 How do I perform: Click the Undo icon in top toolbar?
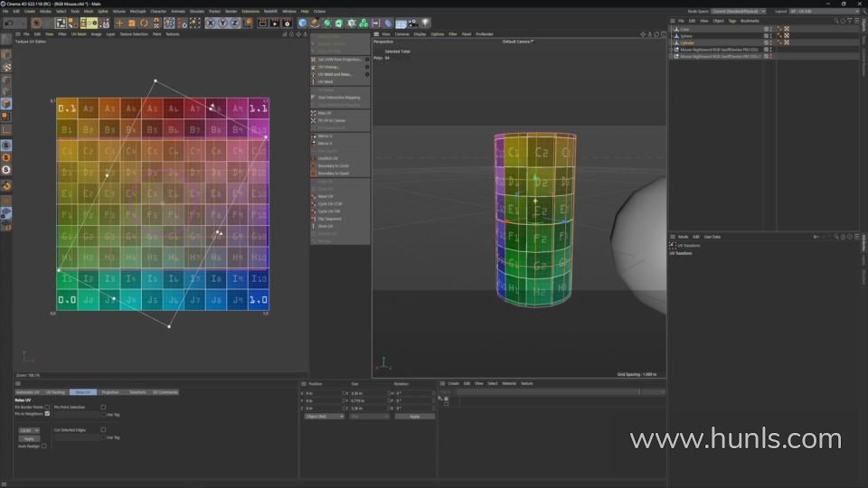tap(9, 23)
